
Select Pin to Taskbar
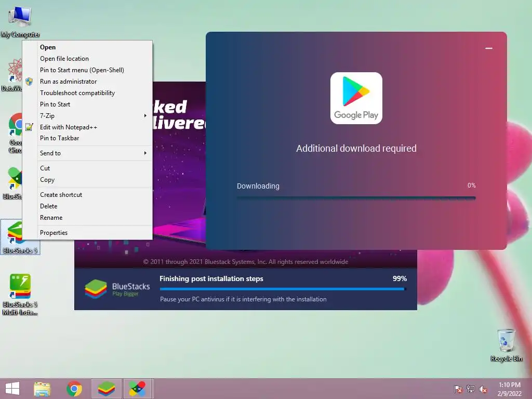pos(87,138)
